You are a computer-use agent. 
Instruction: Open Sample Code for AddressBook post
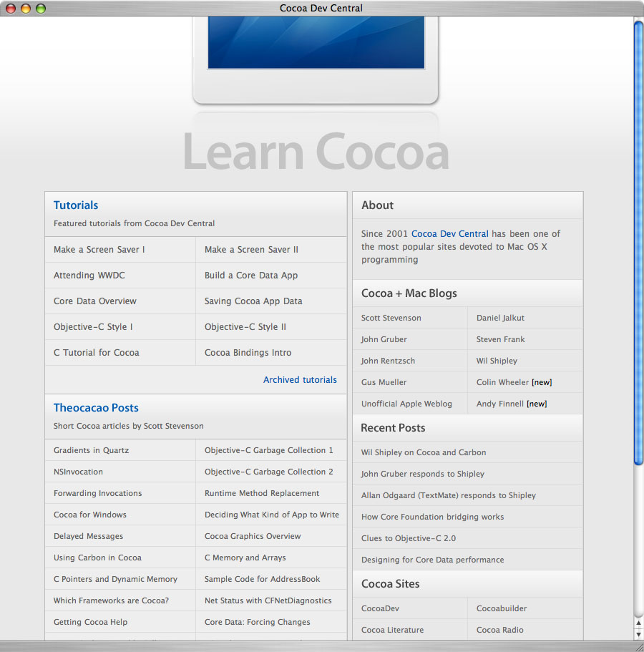coord(262,579)
